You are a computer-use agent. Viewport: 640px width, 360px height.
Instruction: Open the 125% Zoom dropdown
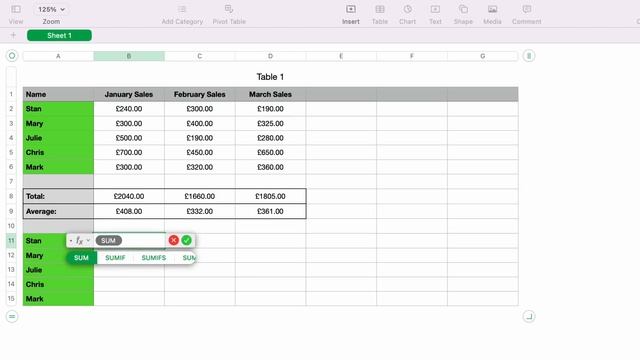coord(51,9)
